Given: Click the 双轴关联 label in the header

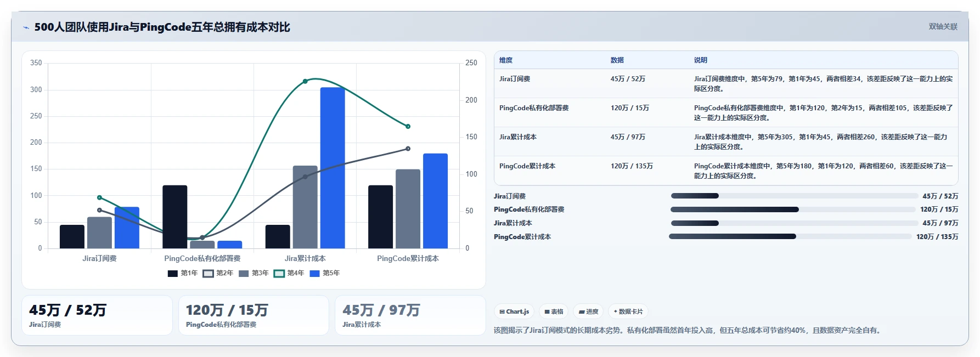Looking at the screenshot, I should (x=943, y=26).
